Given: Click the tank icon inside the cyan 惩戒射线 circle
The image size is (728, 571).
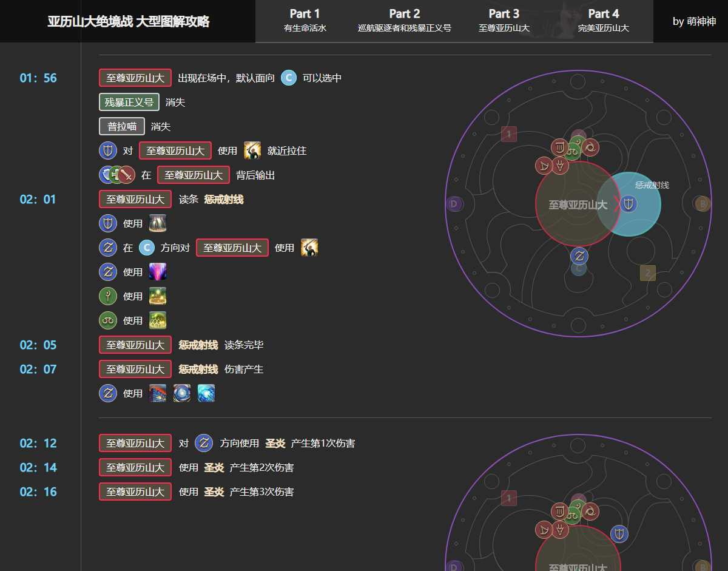Looking at the screenshot, I should pos(629,203).
